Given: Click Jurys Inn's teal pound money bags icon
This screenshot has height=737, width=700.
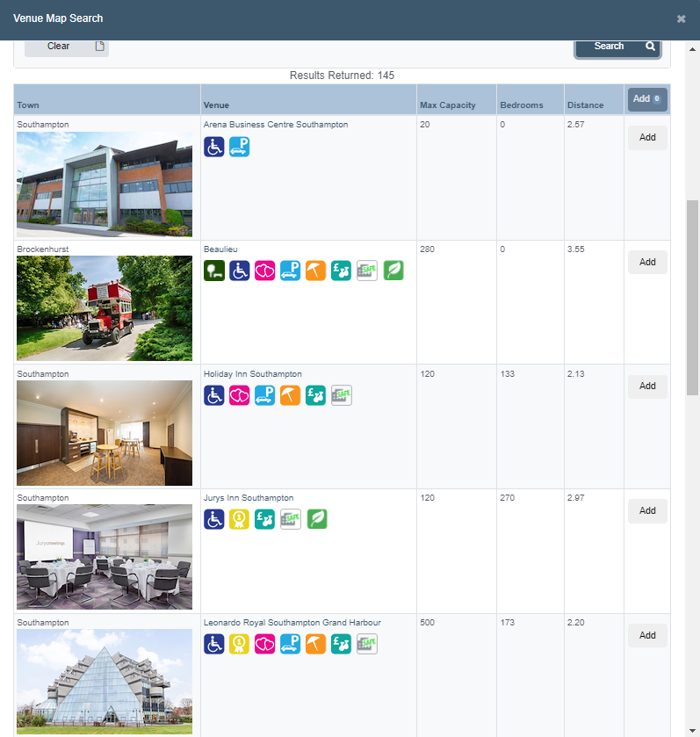Looking at the screenshot, I should point(264,519).
